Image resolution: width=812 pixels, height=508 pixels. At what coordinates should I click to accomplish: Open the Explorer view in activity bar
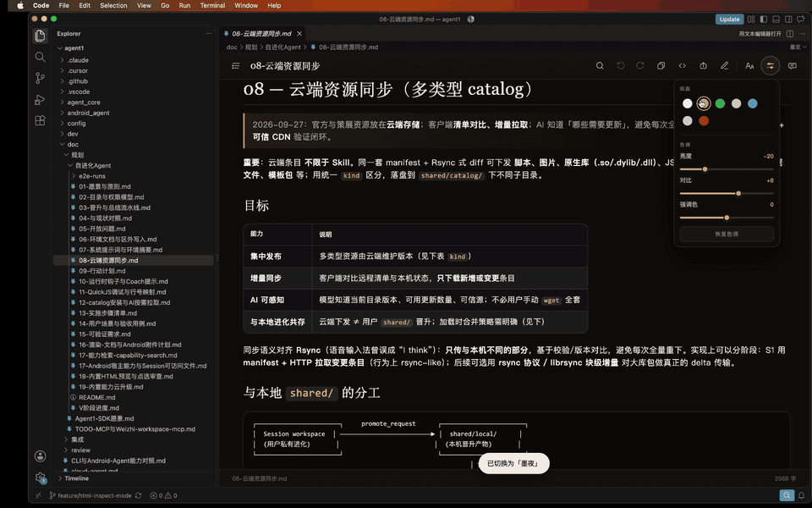(40, 36)
